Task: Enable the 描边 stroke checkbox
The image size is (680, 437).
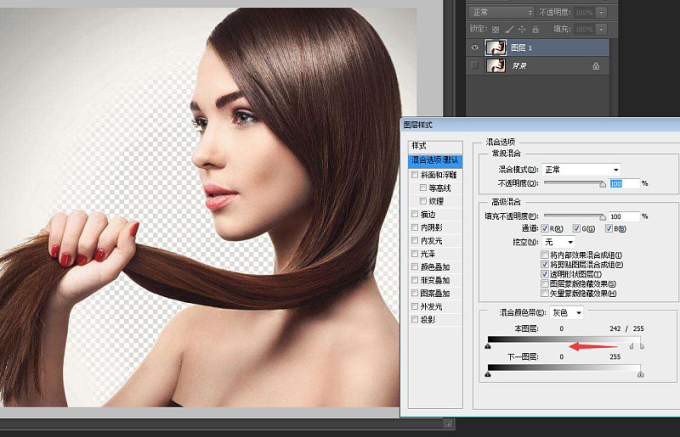Action: click(x=414, y=214)
